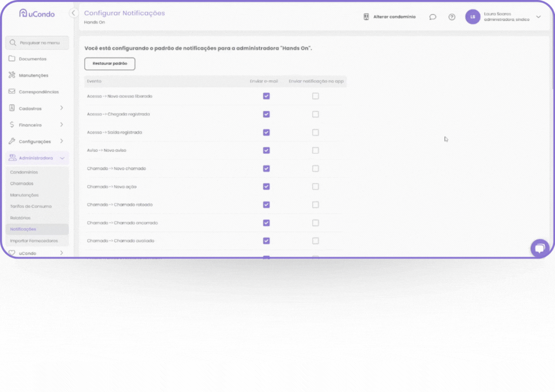Expand the Financeiro submenu arrow
Image resolution: width=555 pixels, height=392 pixels.
[62, 125]
